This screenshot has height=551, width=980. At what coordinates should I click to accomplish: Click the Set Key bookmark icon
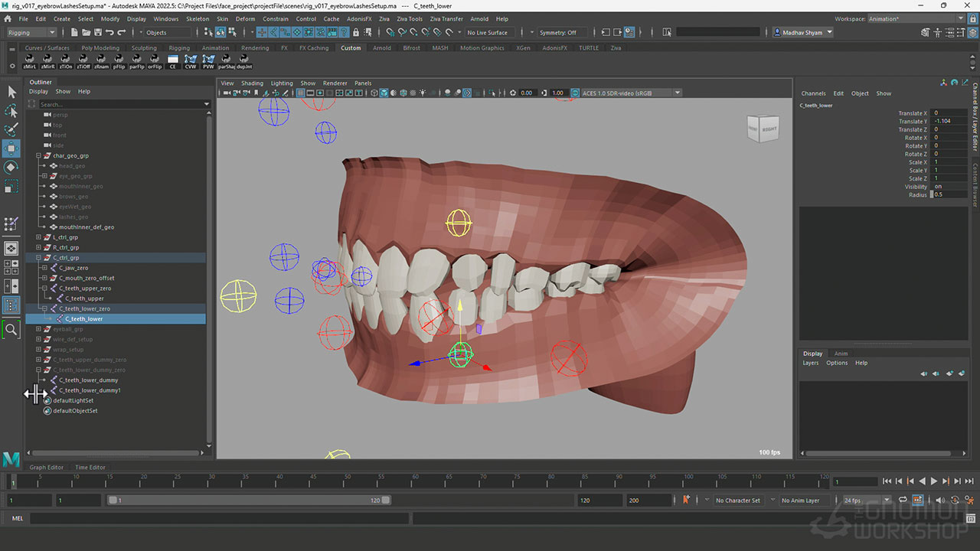point(686,500)
